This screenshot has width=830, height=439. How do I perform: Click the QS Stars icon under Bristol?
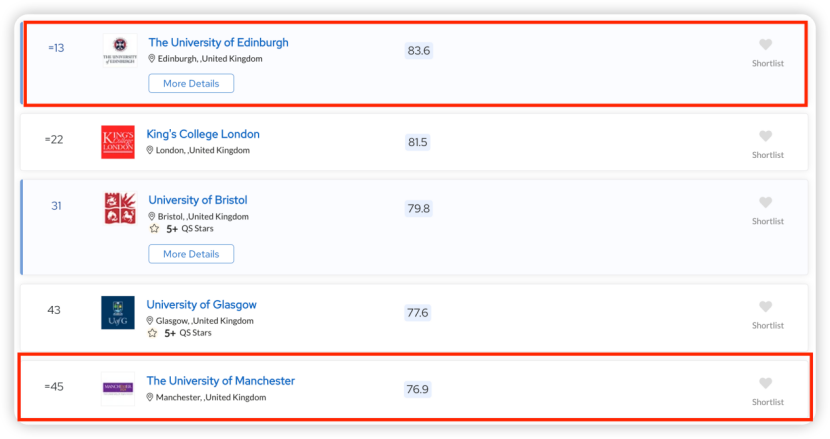coord(154,229)
